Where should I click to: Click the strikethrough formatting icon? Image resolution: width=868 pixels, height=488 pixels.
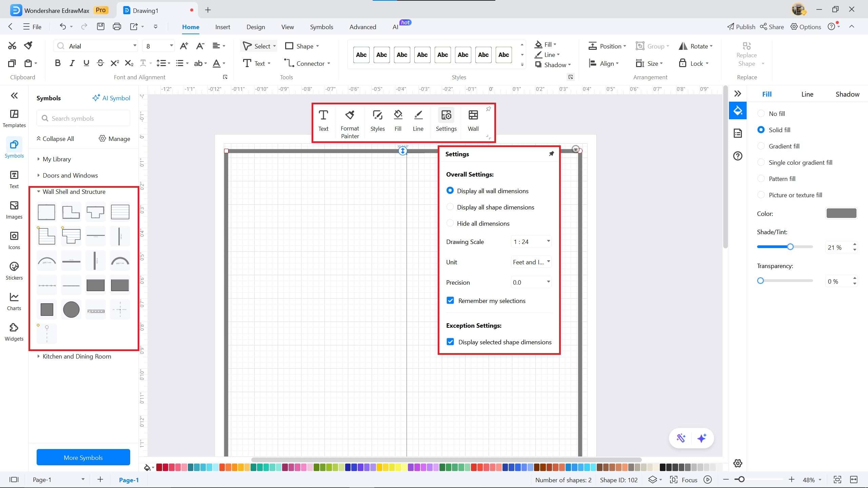[x=100, y=63]
